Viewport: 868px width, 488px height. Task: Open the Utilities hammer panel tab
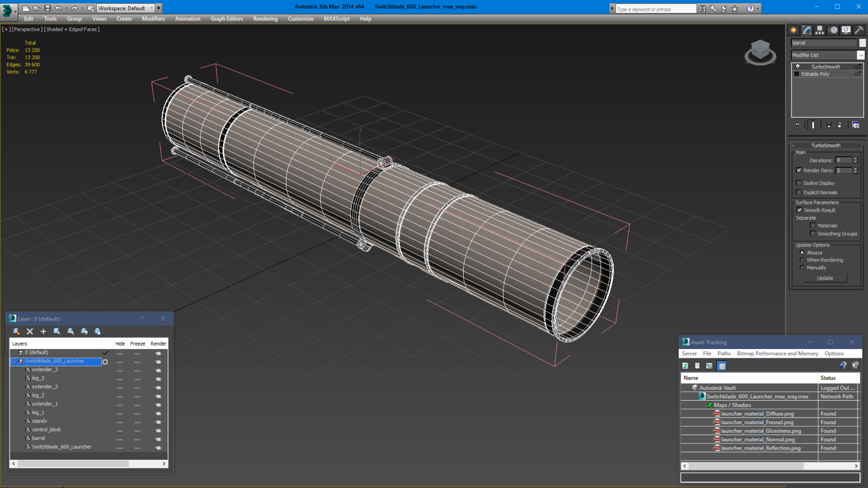859,30
